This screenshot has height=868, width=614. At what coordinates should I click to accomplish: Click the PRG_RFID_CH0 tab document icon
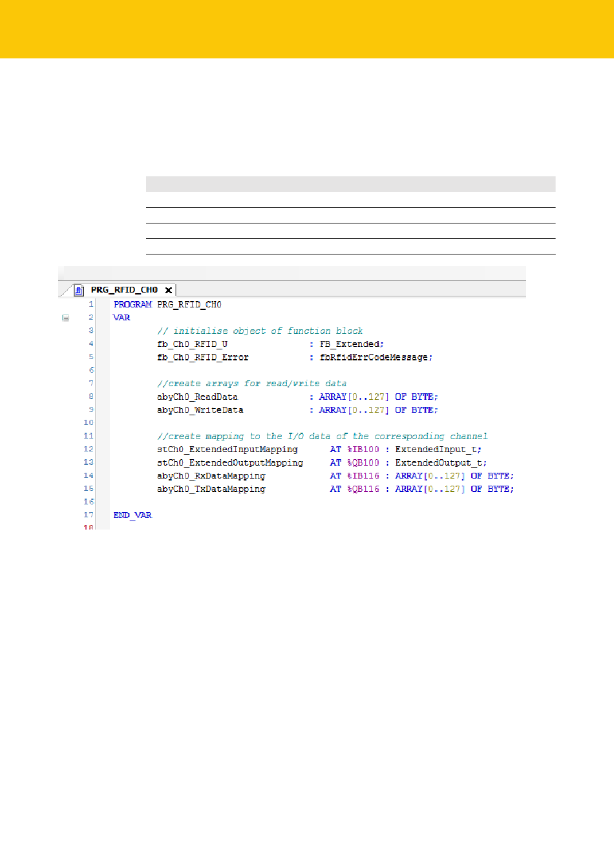(x=79, y=291)
